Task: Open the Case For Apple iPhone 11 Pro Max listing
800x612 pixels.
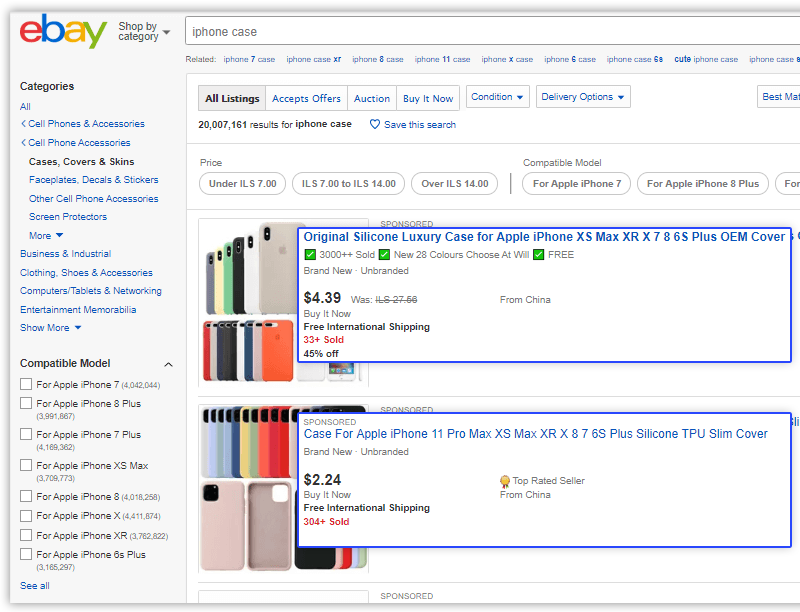Action: (x=536, y=434)
